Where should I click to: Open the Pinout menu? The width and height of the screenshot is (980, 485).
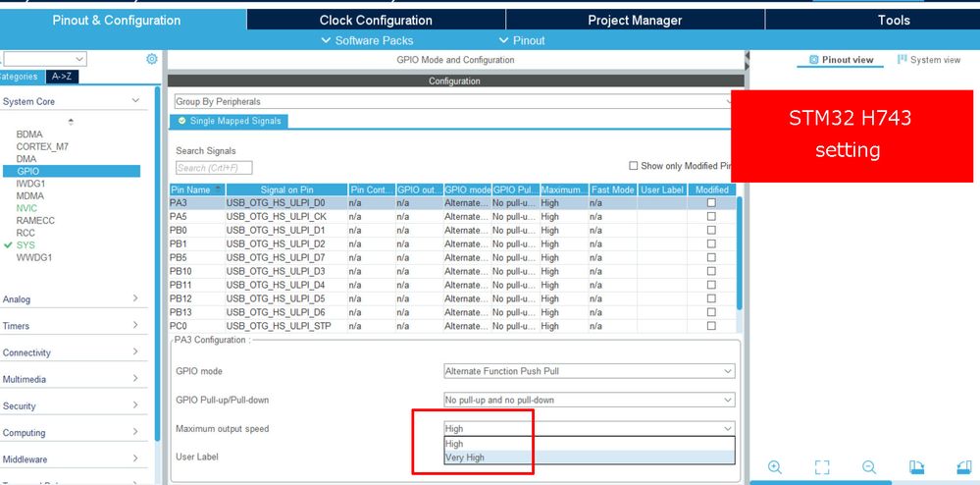click(x=522, y=40)
